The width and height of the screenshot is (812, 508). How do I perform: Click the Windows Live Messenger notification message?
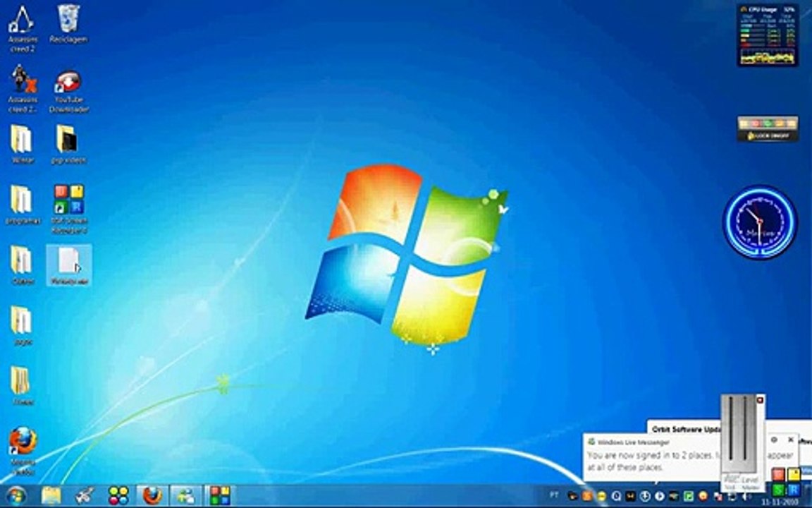(690, 461)
